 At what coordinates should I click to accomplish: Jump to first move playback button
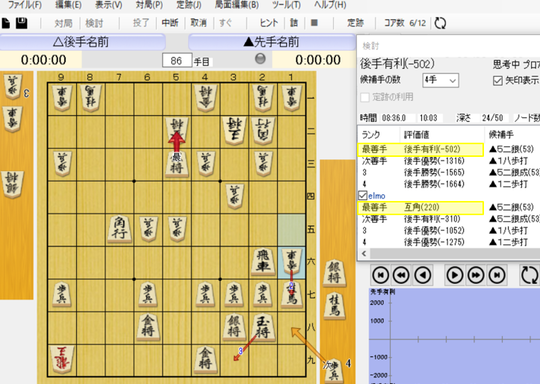coord(381,275)
